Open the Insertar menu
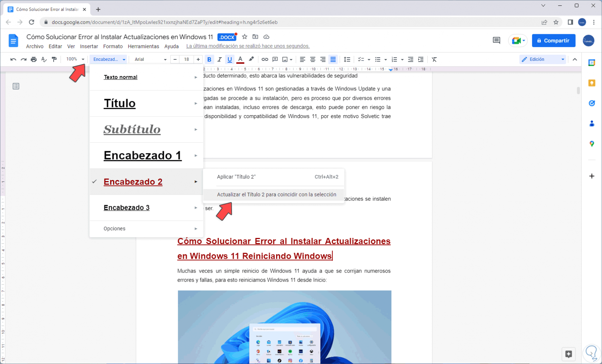602x364 pixels. (x=89, y=46)
